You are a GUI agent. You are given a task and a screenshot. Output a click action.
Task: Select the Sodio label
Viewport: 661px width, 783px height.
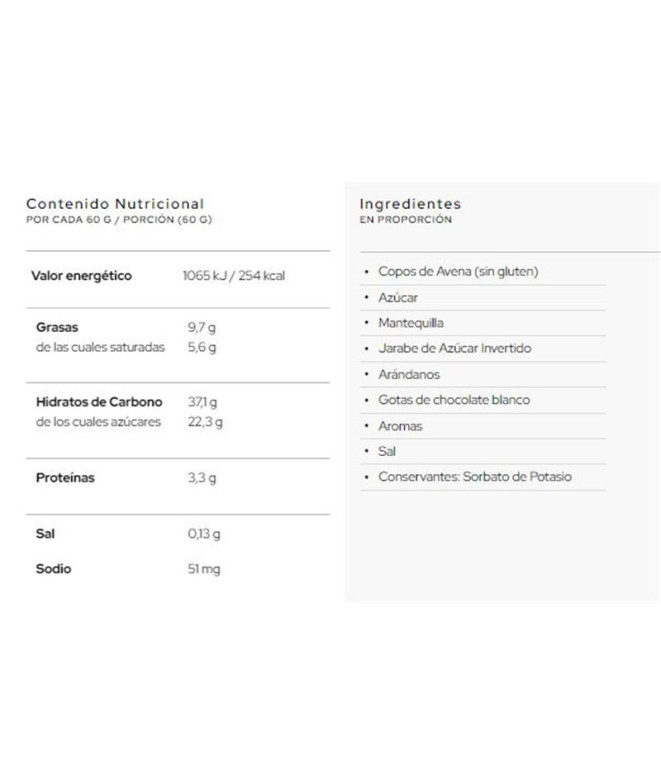click(54, 569)
